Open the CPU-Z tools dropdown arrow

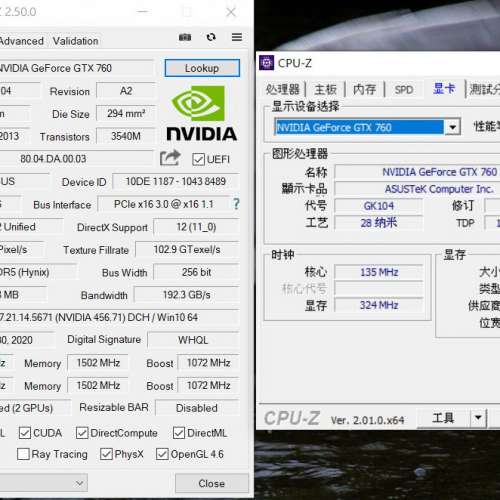[x=478, y=417]
